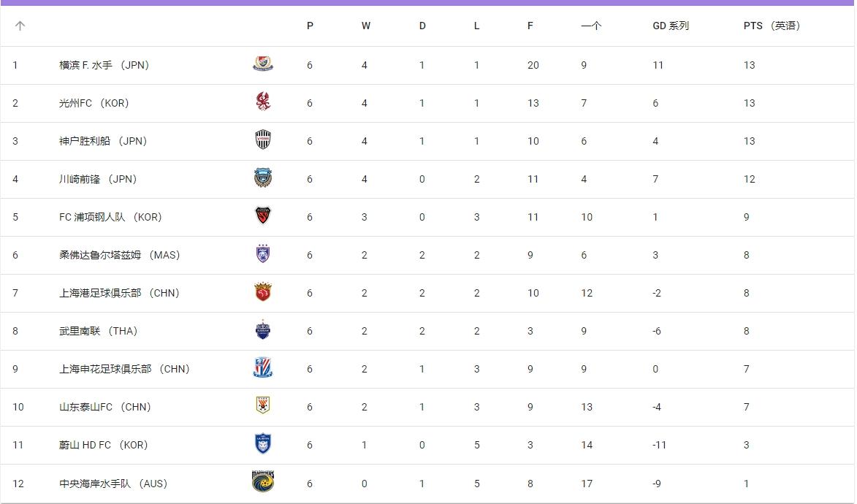Screen dimensions: 857x504
Task: Click the 神户胜利船 club crest
Action: pos(263,140)
